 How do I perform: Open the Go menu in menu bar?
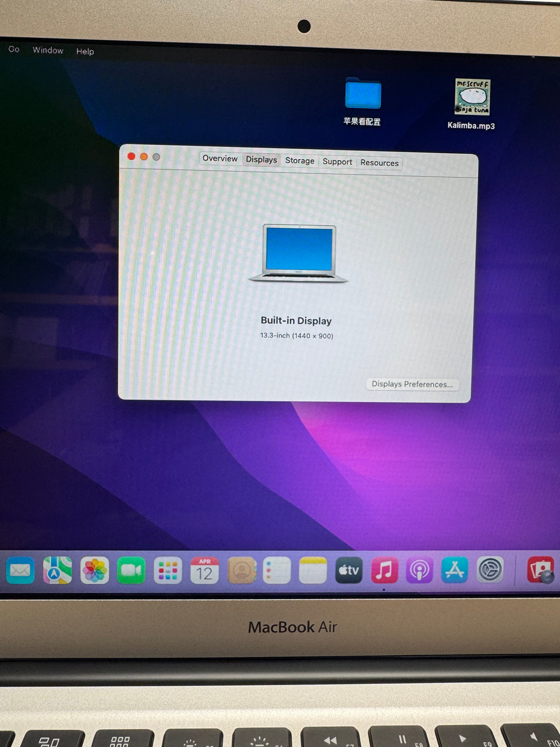coord(14,49)
